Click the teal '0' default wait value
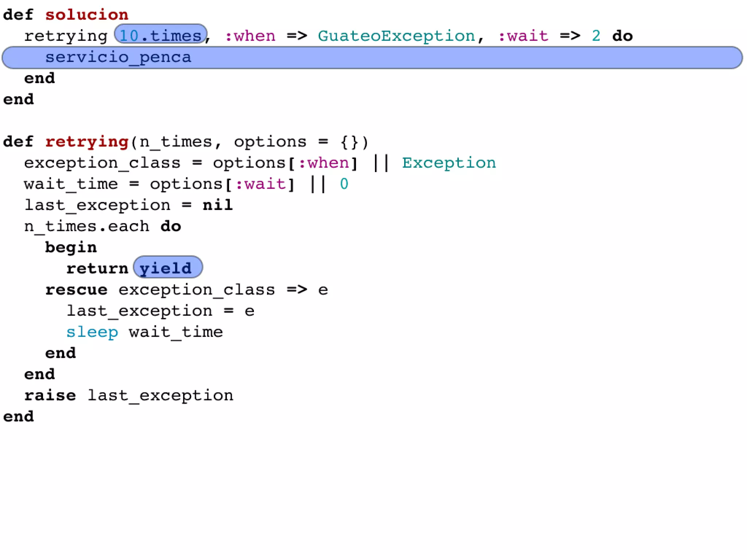 point(344,184)
